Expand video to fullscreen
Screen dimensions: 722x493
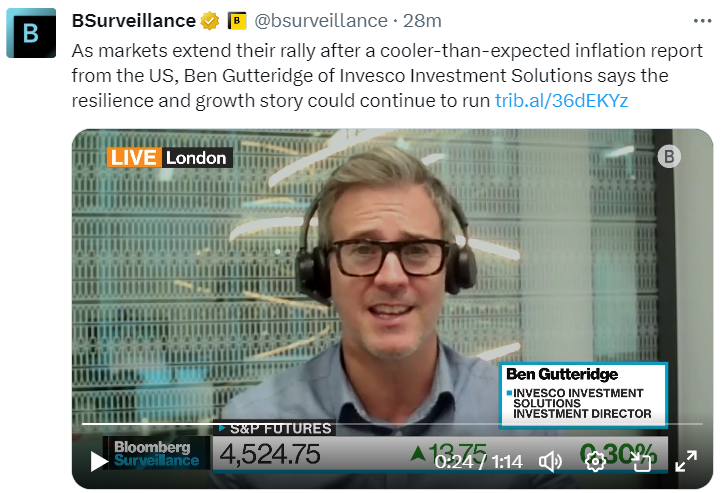[686, 461]
